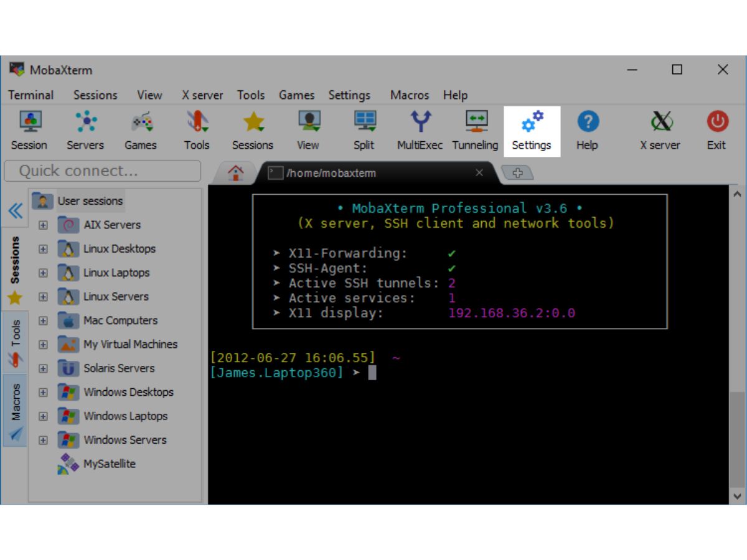The height and width of the screenshot is (560, 747).
Task: Click the Tools toolbar icon
Action: tap(197, 130)
